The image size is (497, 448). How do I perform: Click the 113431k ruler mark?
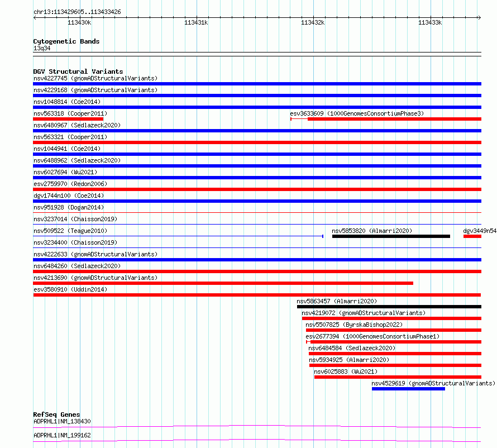(196, 22)
